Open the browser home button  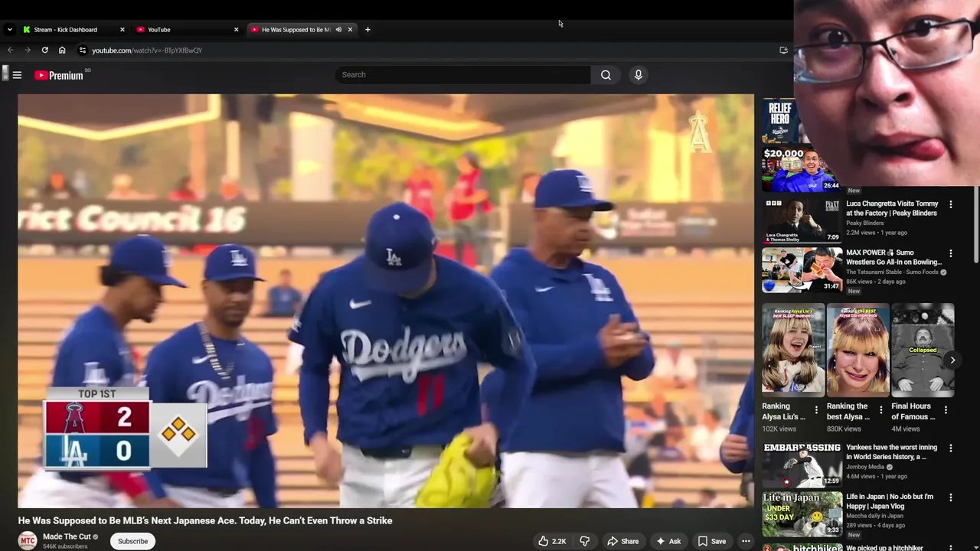[62, 51]
